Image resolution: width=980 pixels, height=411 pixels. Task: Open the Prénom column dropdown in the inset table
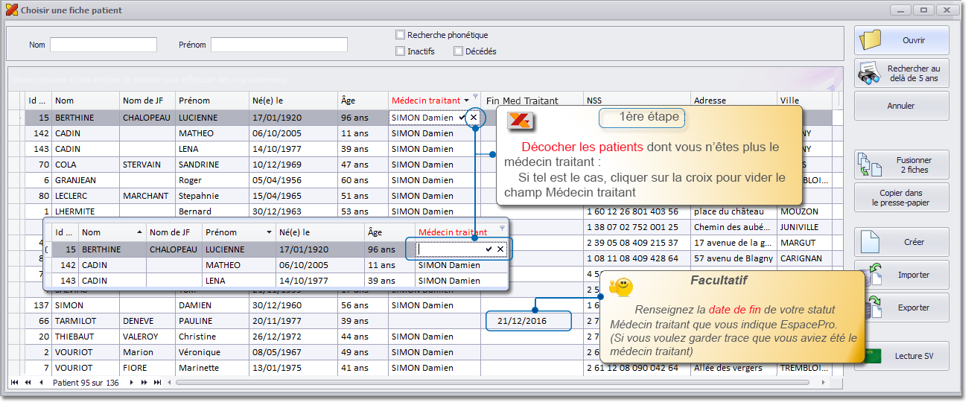point(268,232)
